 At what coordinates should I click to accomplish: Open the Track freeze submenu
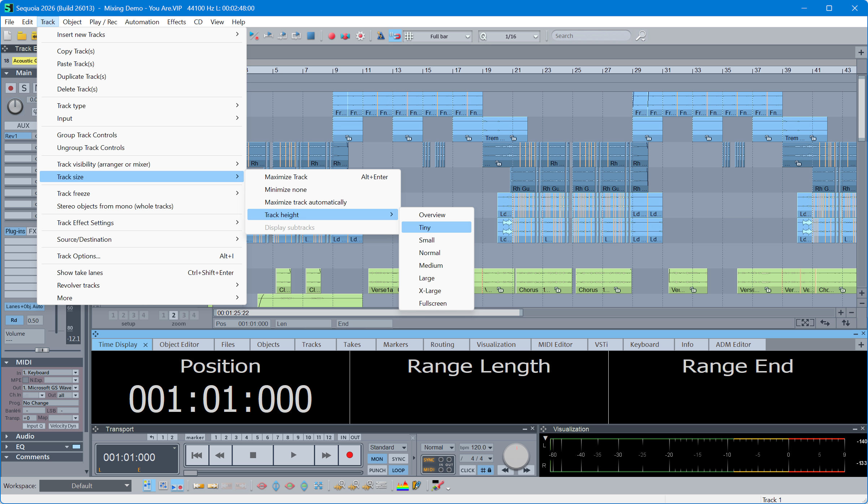pos(142,193)
